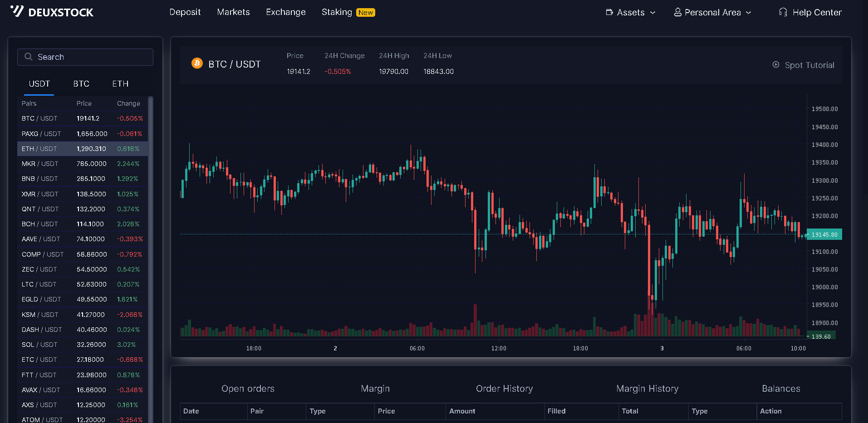Open the Margin tab
The height and width of the screenshot is (423, 868).
pos(375,389)
